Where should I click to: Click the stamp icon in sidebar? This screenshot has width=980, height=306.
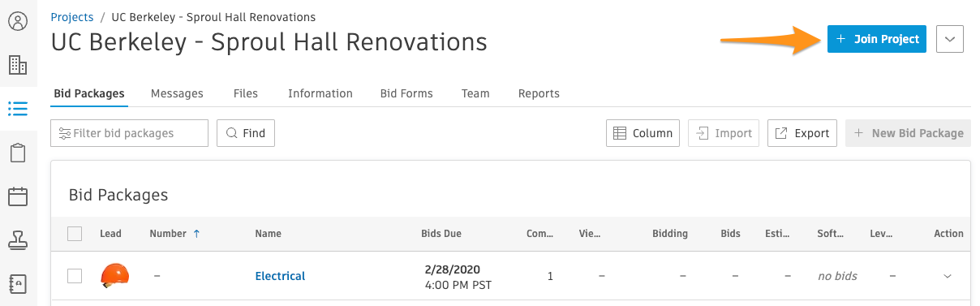(18, 239)
